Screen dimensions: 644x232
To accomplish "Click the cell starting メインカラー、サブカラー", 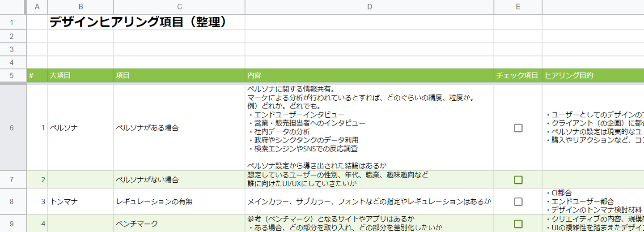I will [x=369, y=202].
